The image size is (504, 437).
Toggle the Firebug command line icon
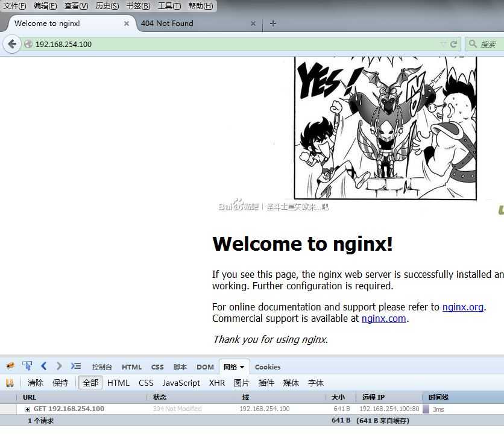tap(76, 366)
